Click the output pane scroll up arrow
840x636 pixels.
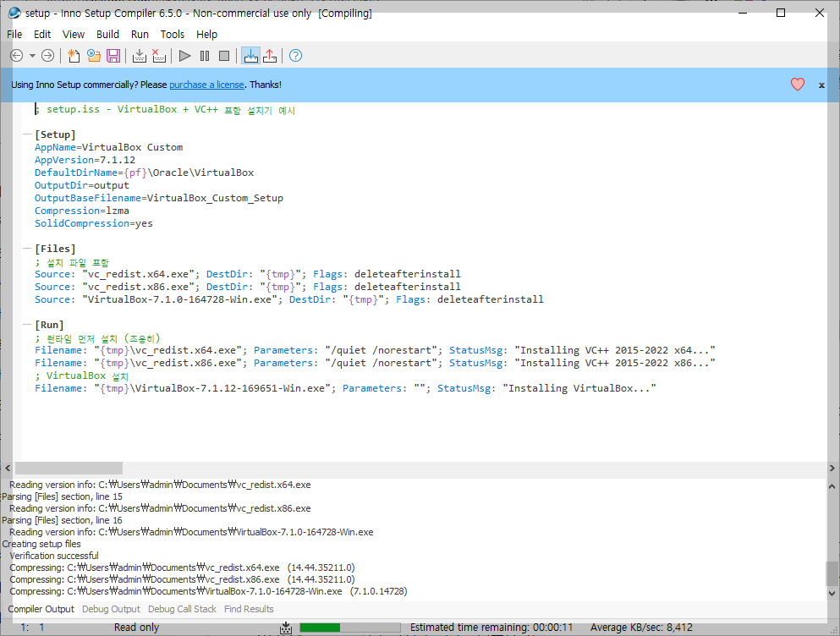[832, 486]
